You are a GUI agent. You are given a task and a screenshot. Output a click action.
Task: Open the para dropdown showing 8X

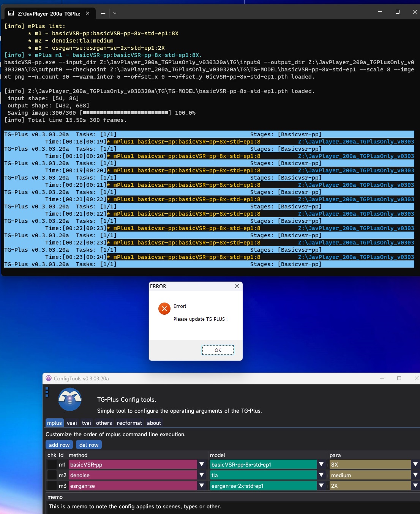pyautogui.click(x=415, y=464)
